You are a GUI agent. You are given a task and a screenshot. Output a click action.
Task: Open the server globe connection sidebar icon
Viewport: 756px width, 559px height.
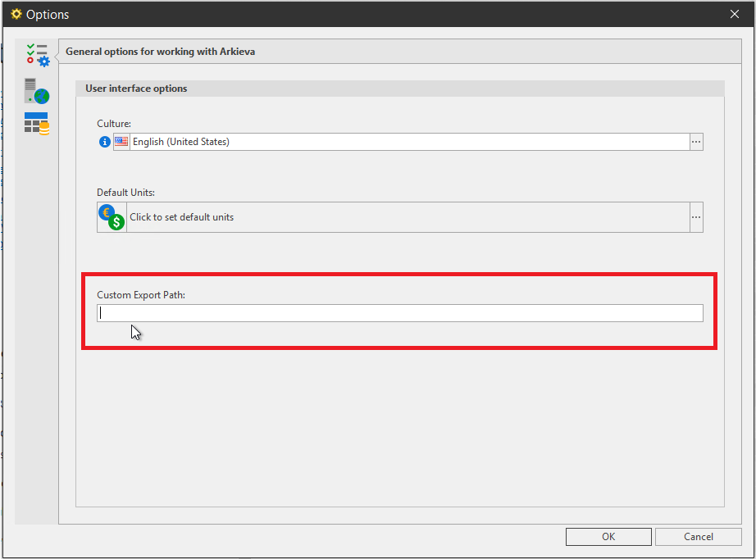[37, 91]
